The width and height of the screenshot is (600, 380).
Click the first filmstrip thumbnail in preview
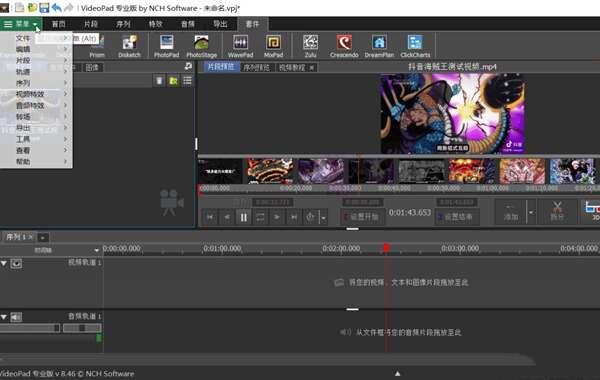tap(220, 171)
